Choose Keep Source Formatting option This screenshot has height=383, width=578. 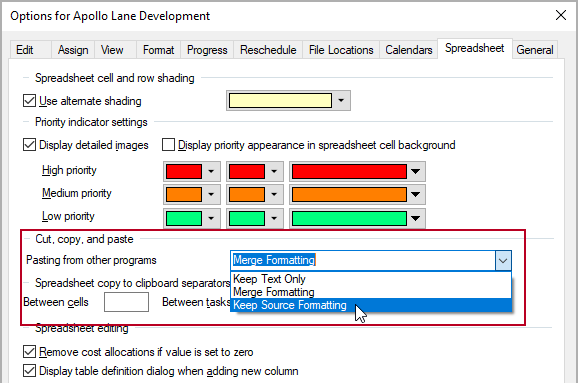coord(371,305)
